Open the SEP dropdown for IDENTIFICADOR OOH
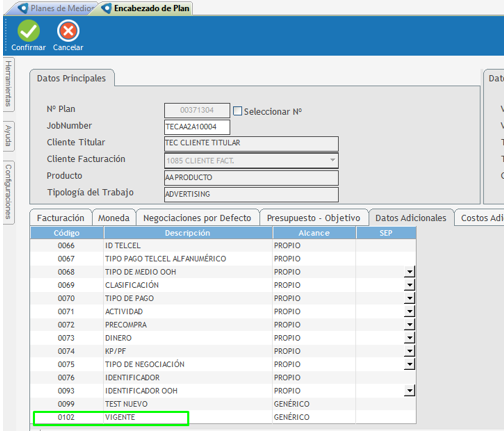Screen dimensions: 504x431 coord(409,390)
